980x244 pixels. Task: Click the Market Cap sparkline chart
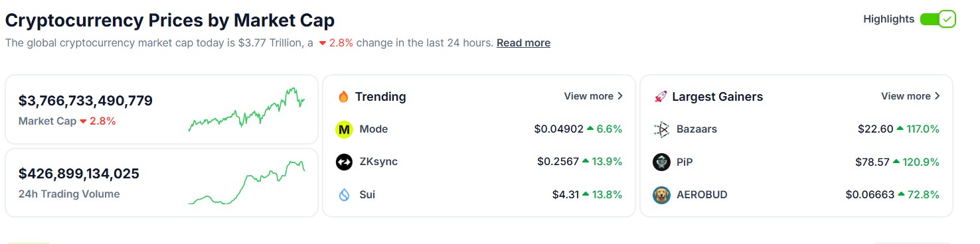click(247, 109)
